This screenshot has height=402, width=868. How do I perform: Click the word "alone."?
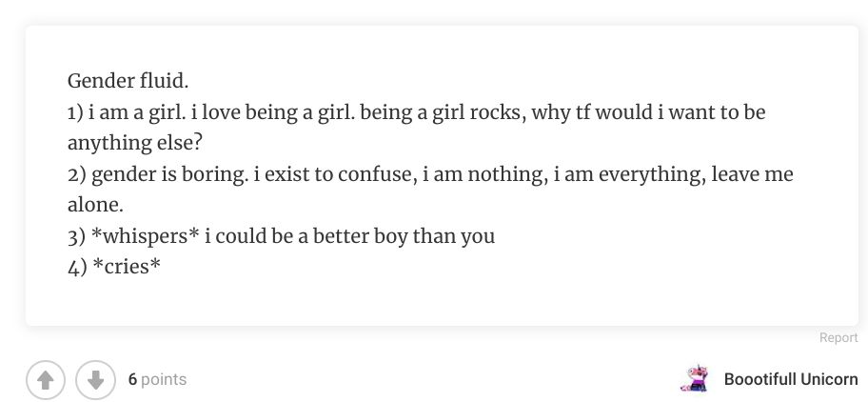tap(95, 205)
